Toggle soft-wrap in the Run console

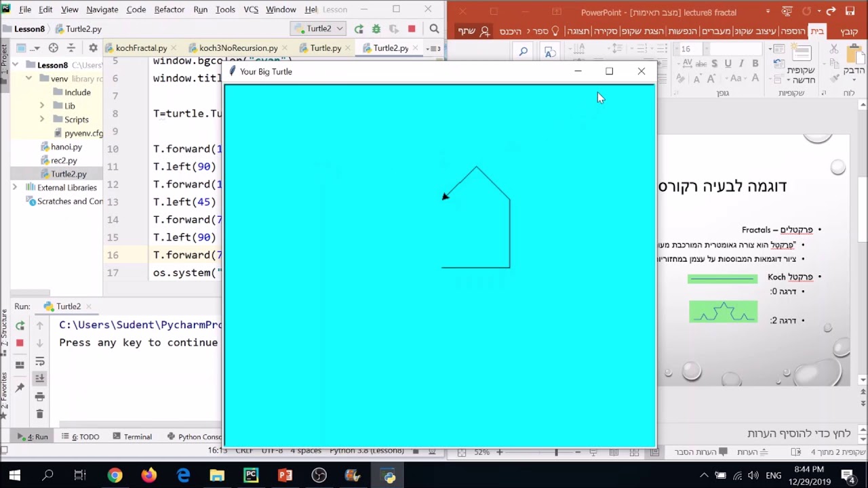click(39, 361)
